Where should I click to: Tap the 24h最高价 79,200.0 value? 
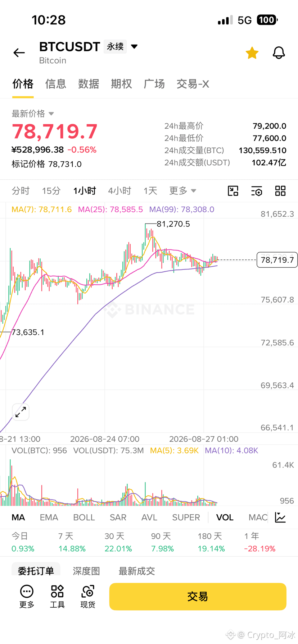(270, 126)
